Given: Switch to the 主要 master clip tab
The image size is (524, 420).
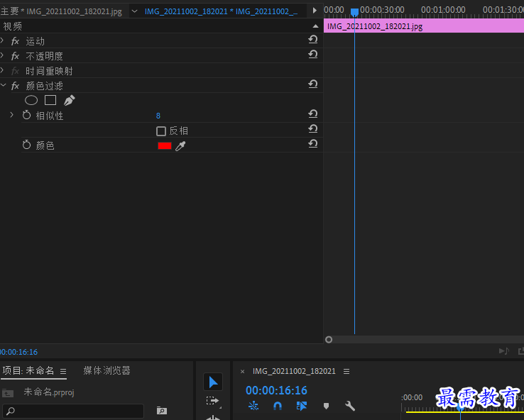Looking at the screenshot, I should [x=61, y=11].
